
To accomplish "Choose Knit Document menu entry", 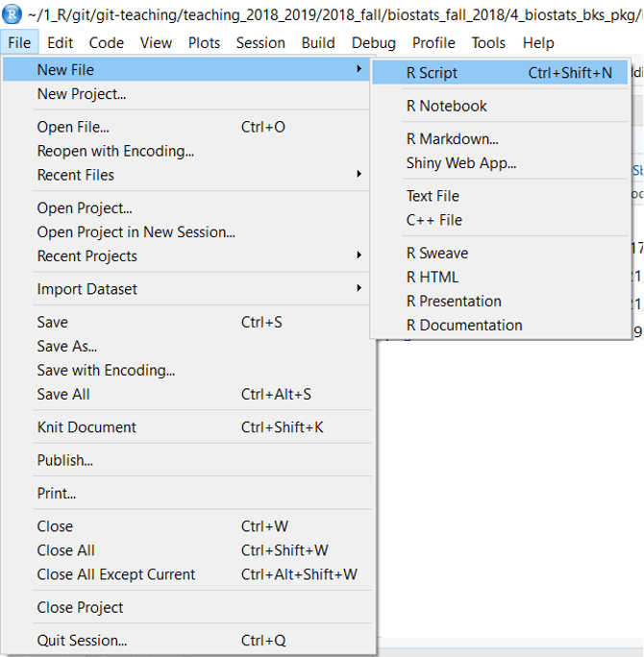I will (186, 427).
